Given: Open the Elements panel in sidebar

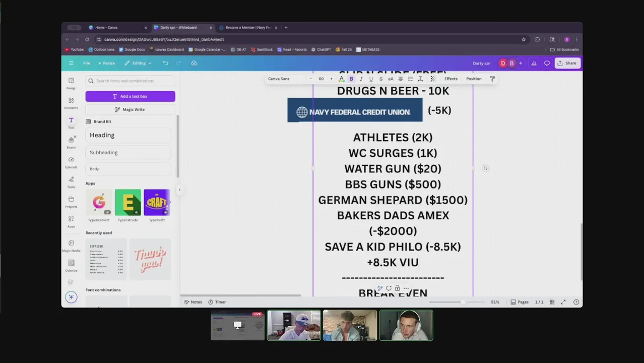Looking at the screenshot, I should coord(71,103).
